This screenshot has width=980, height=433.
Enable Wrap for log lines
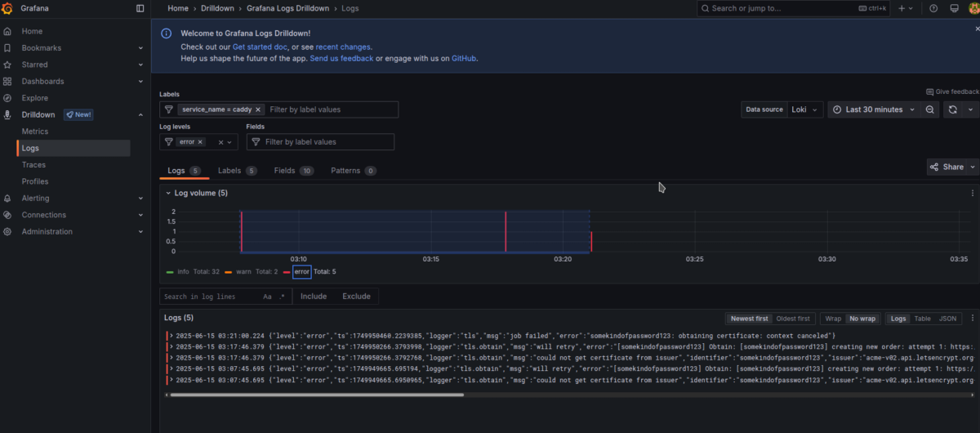(x=833, y=319)
